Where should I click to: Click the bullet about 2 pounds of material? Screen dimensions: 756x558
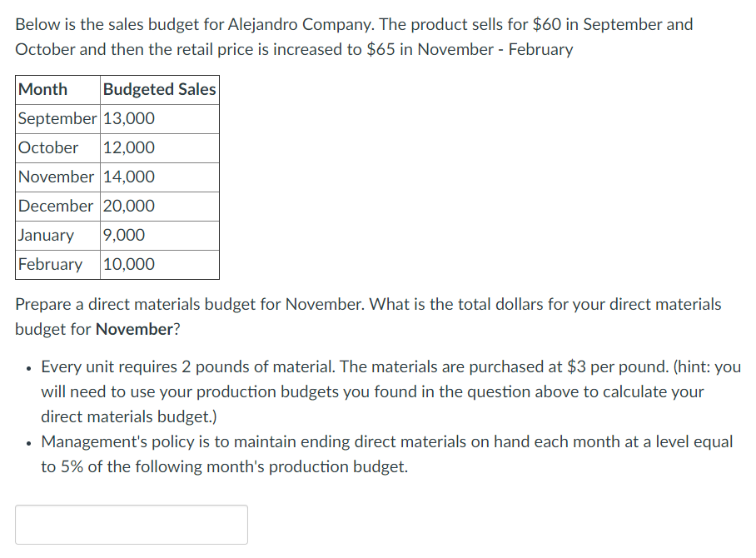pyautogui.click(x=390, y=391)
